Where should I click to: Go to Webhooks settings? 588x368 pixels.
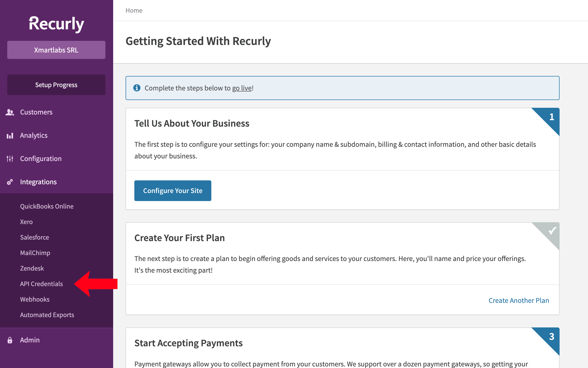35,299
